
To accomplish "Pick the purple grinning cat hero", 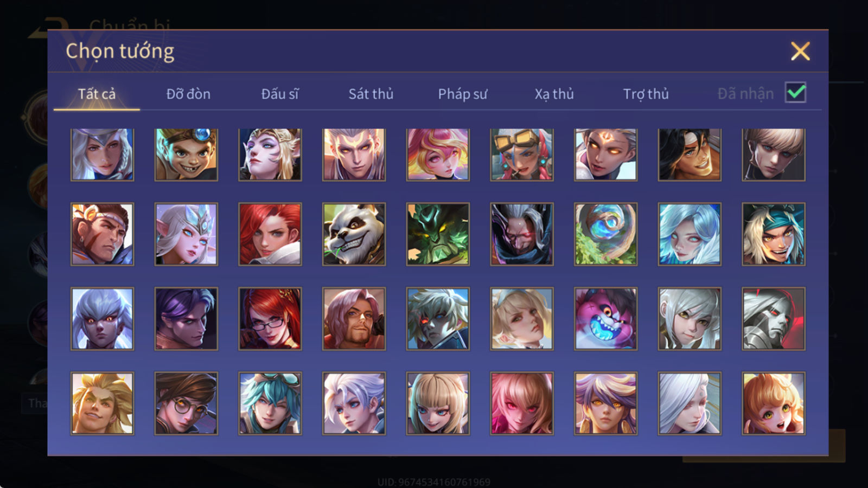I will [x=605, y=319].
